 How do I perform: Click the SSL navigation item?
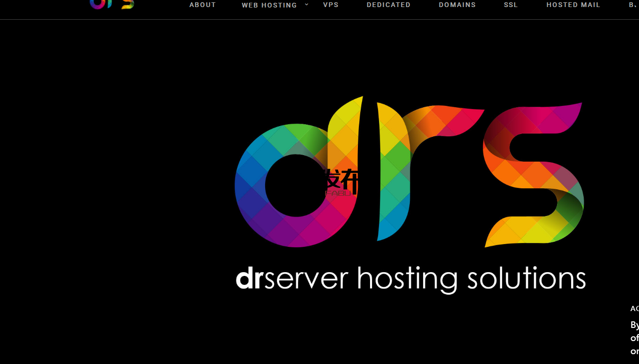click(x=511, y=5)
